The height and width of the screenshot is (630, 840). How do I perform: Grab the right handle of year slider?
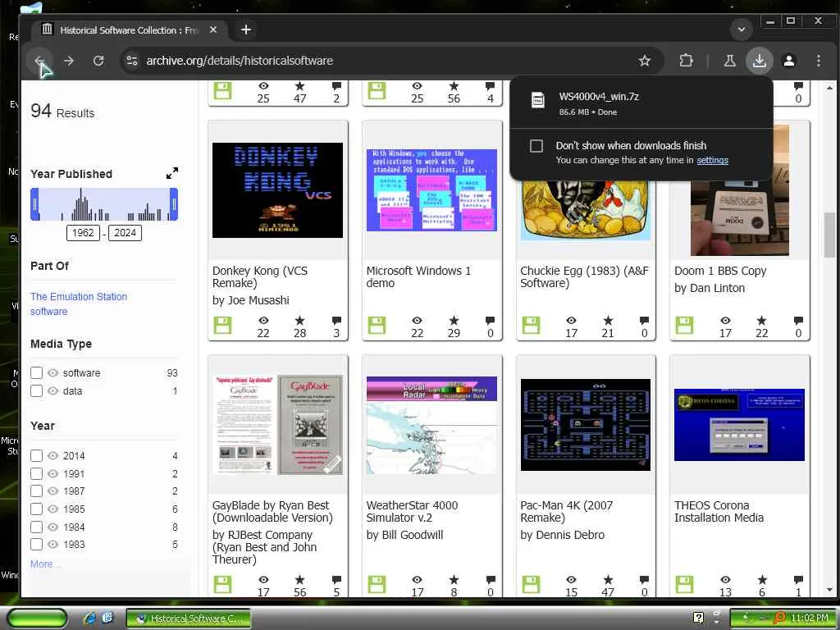pos(174,204)
